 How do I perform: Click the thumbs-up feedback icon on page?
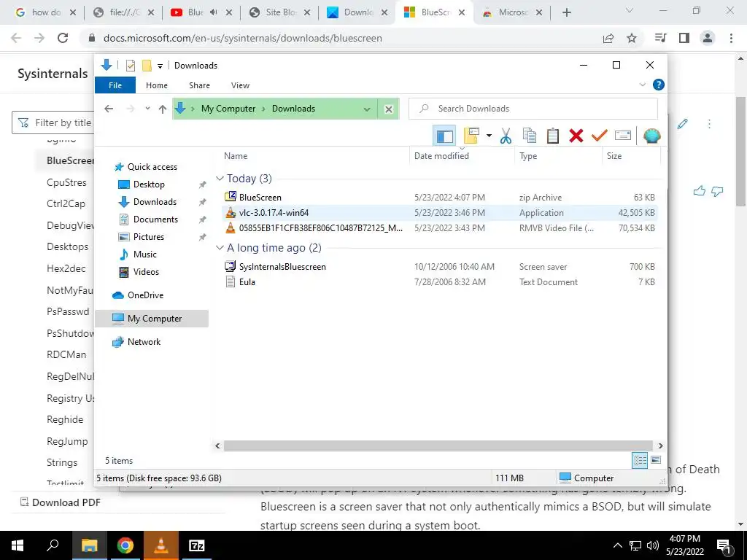(699, 192)
